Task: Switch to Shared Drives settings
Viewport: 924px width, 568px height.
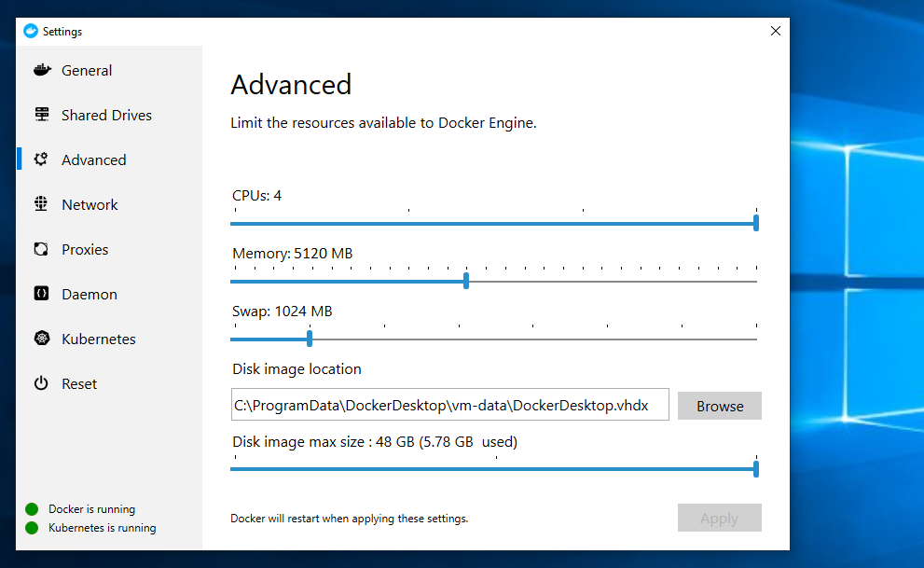Action: point(109,115)
